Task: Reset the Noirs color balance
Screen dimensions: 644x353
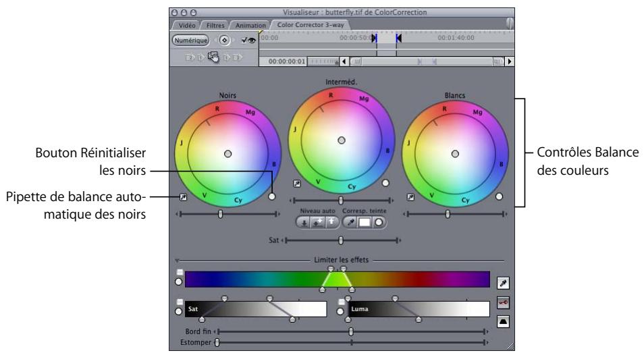Action: click(x=271, y=196)
